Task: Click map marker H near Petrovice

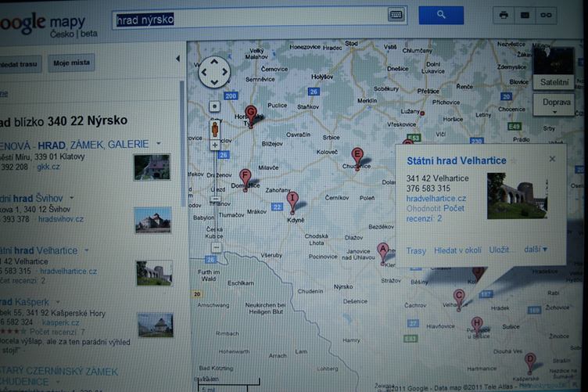Action: coord(477,328)
